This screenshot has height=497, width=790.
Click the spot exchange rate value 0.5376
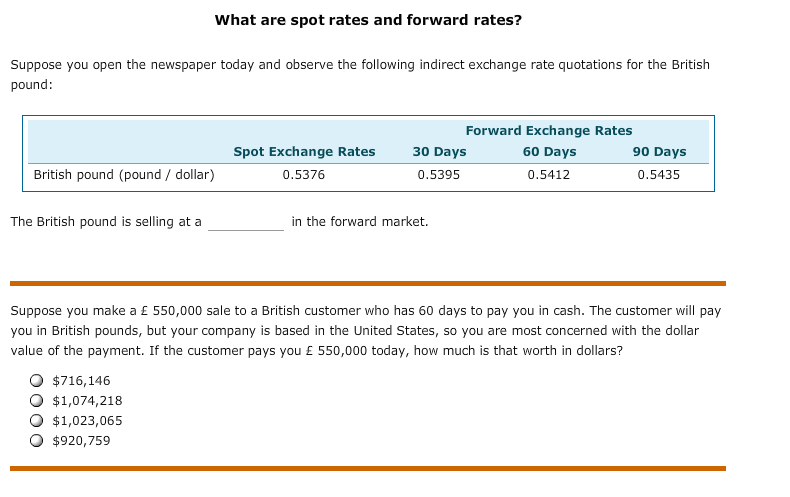coord(303,175)
